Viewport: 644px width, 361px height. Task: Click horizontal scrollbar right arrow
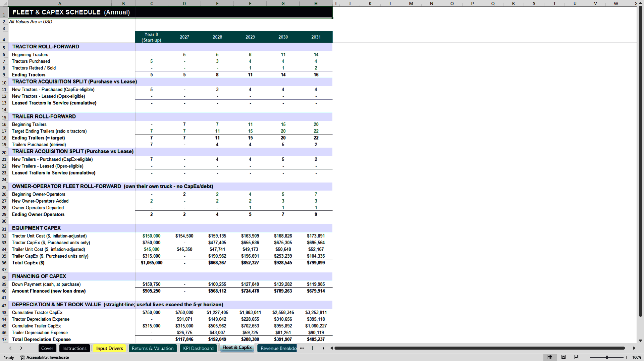tap(634, 348)
